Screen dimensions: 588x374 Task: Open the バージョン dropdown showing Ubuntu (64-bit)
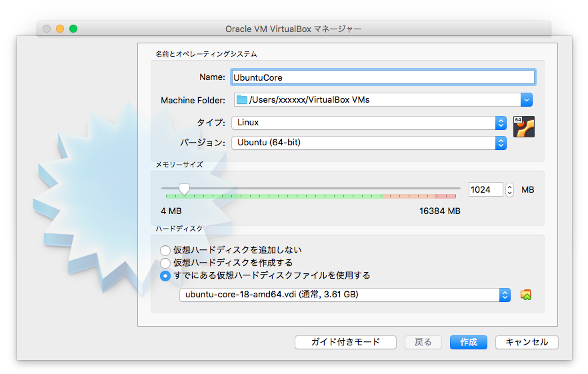tap(369, 143)
